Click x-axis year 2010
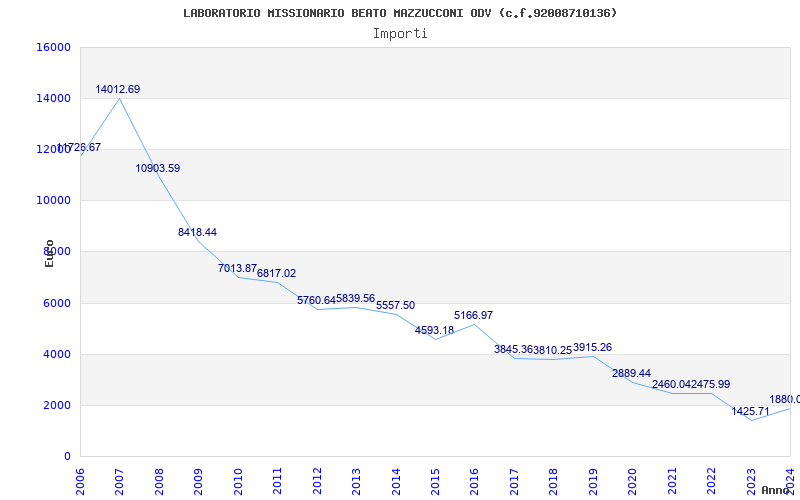This screenshot has height=500, width=800. [x=238, y=481]
